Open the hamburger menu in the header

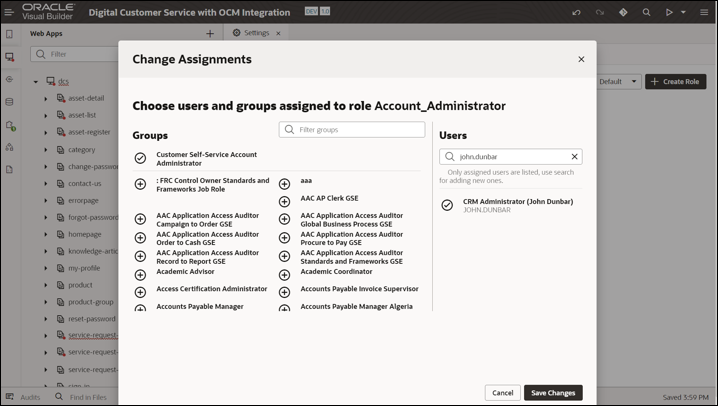coord(704,12)
